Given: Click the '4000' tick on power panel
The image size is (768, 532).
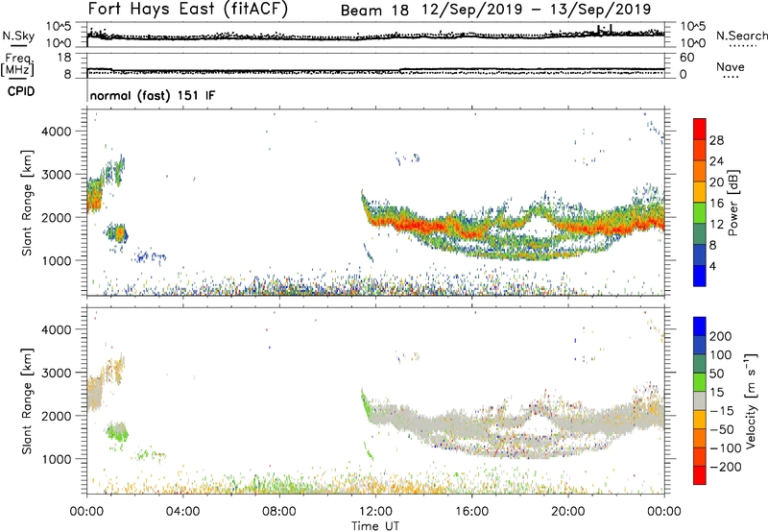Looking at the screenshot, I should [x=57, y=132].
